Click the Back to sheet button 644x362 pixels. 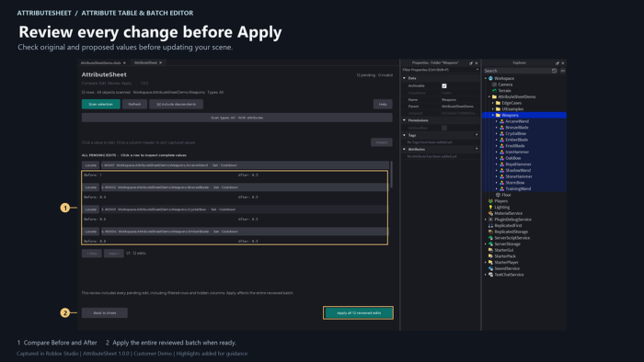click(105, 312)
